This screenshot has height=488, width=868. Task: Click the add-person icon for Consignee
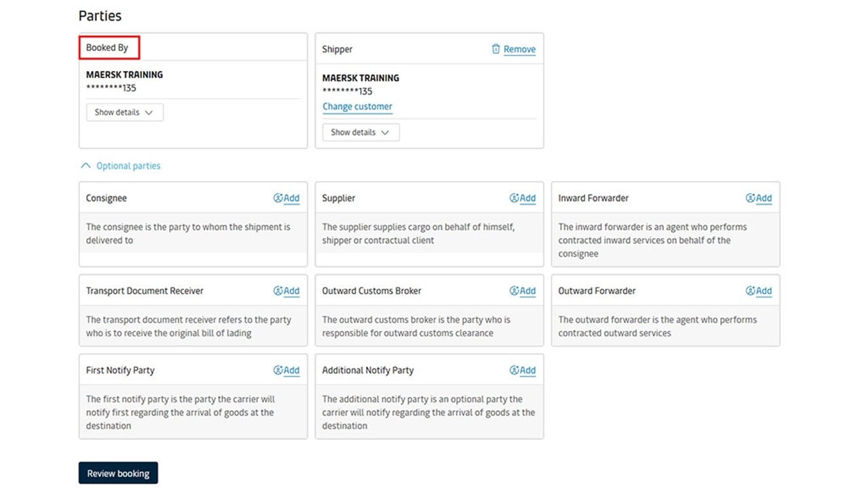click(x=278, y=198)
